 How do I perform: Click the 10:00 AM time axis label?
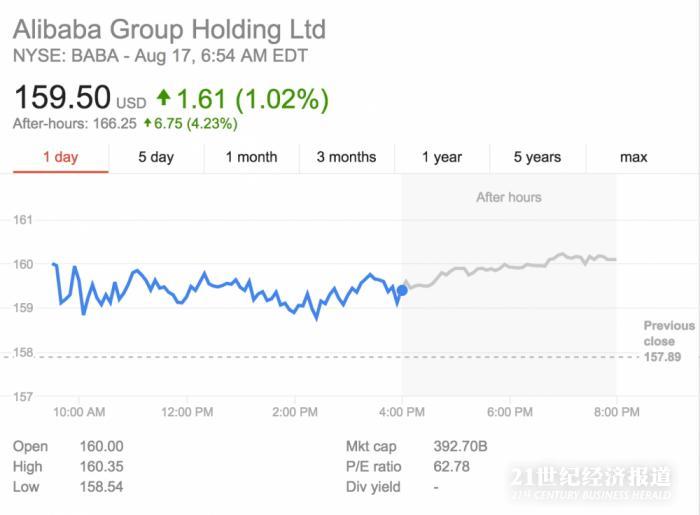click(x=78, y=412)
